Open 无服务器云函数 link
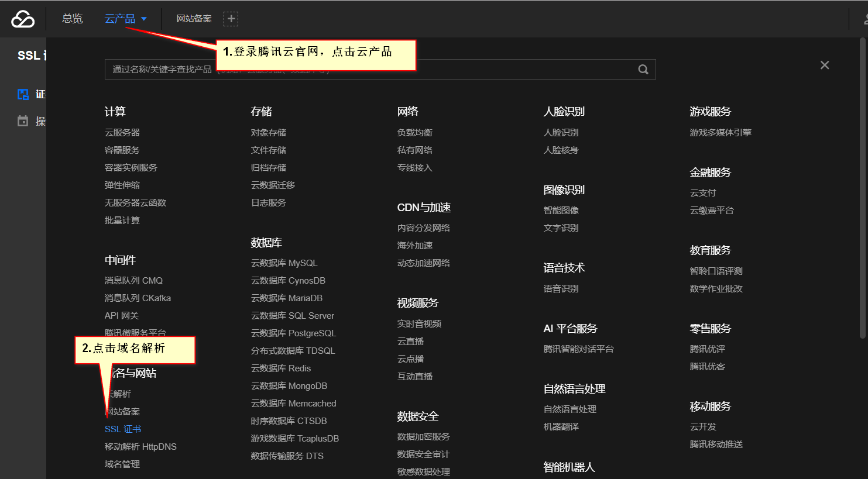 [x=135, y=203]
